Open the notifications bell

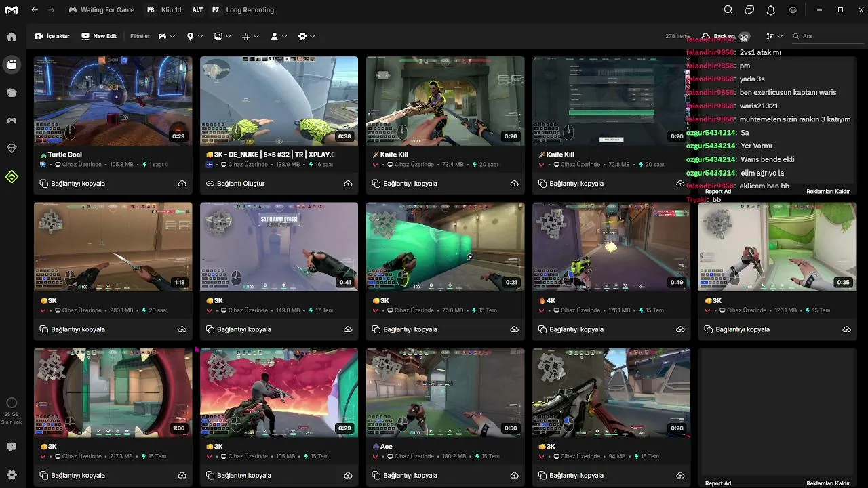coord(770,10)
